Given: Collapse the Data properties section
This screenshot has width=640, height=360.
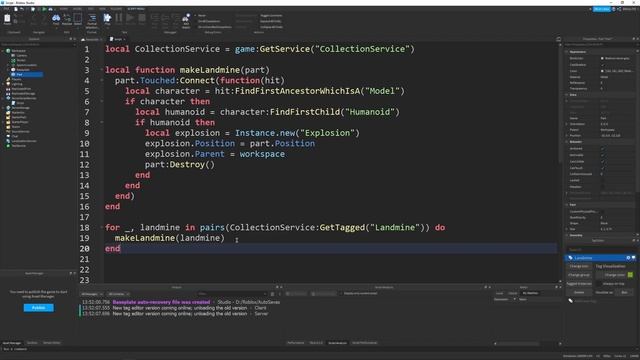Looking at the screenshot, I should point(566,95).
